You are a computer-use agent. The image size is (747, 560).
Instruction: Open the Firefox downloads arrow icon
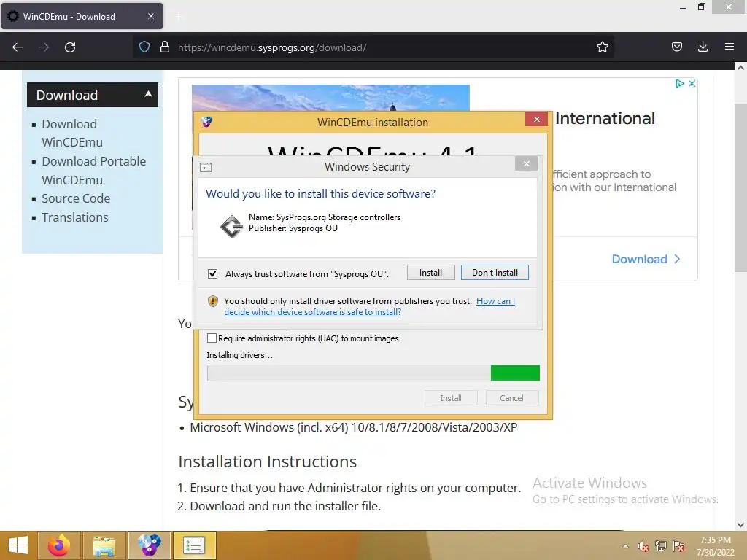pyautogui.click(x=703, y=47)
